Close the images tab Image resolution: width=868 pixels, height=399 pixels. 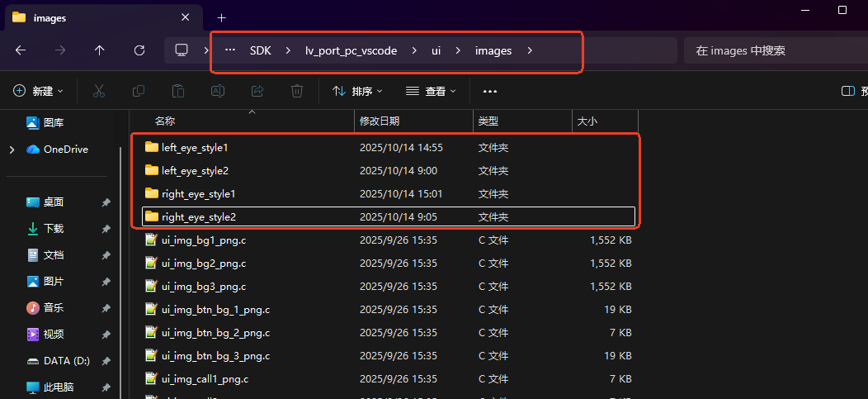tap(186, 17)
